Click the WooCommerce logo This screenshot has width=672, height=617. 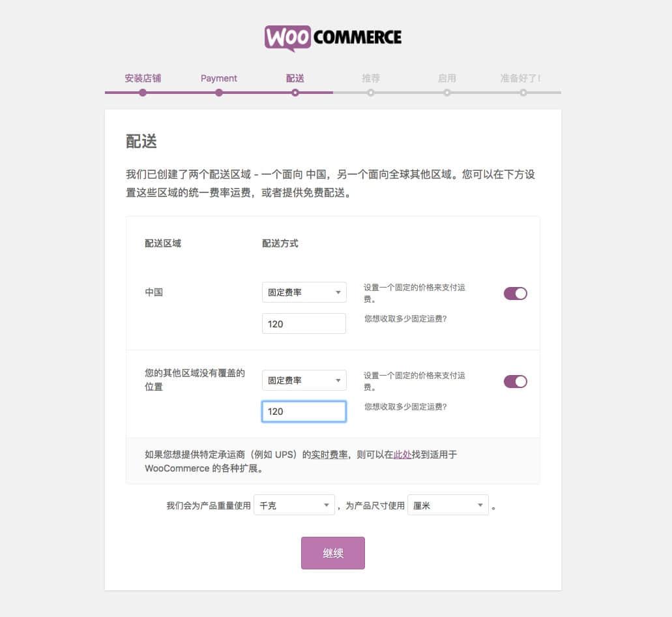pos(333,38)
